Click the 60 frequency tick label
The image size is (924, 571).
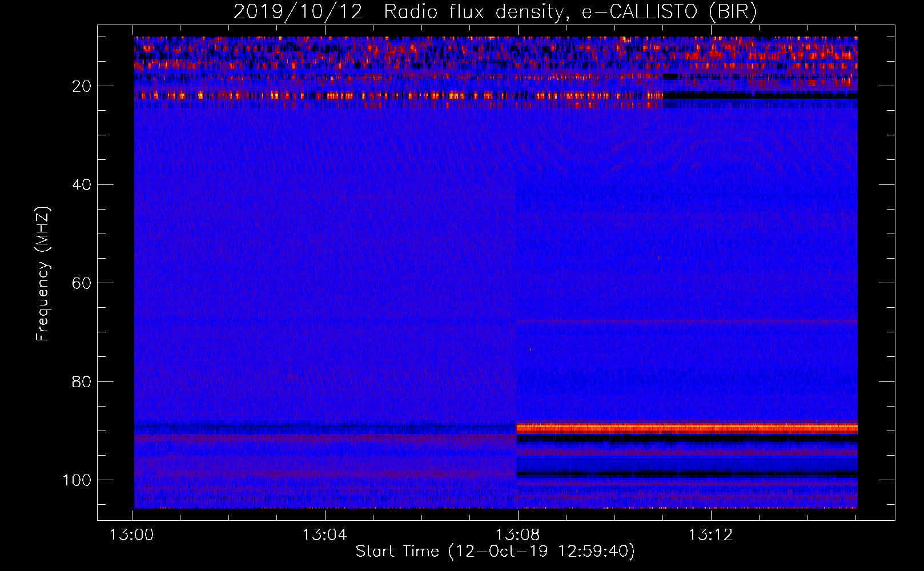tap(82, 283)
